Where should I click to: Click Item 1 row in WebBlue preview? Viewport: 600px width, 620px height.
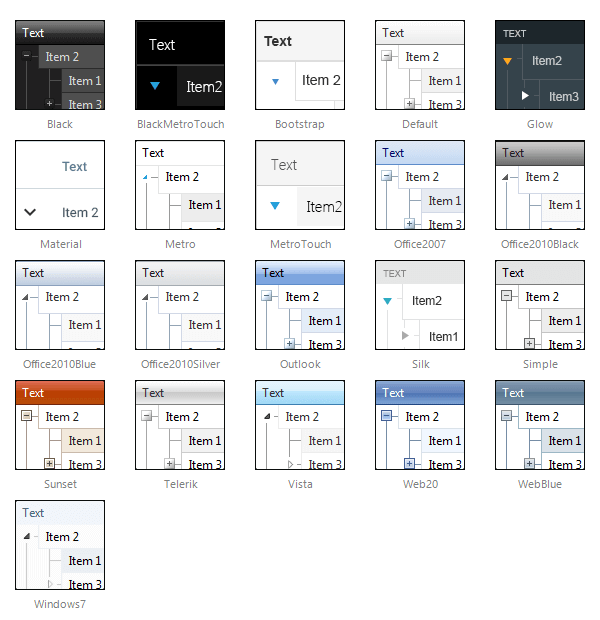(x=563, y=441)
